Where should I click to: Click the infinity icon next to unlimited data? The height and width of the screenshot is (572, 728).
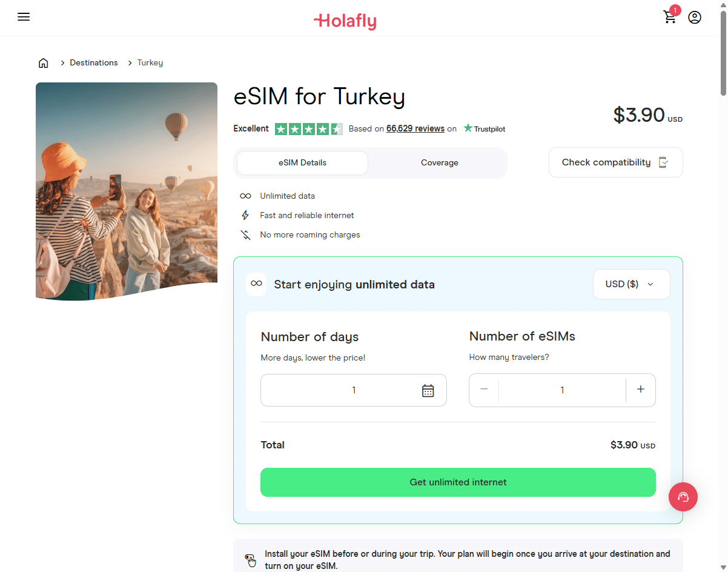[256, 284]
